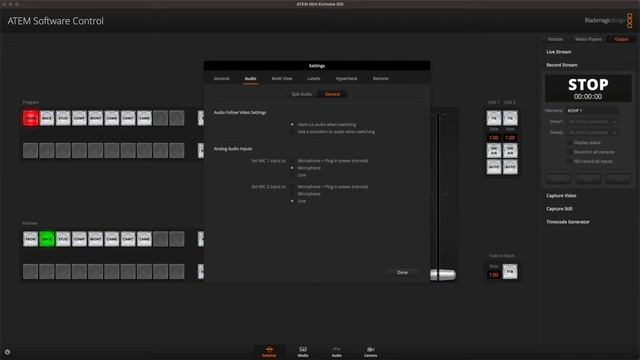Switch to the Audio tab in Settings

pos(251,78)
